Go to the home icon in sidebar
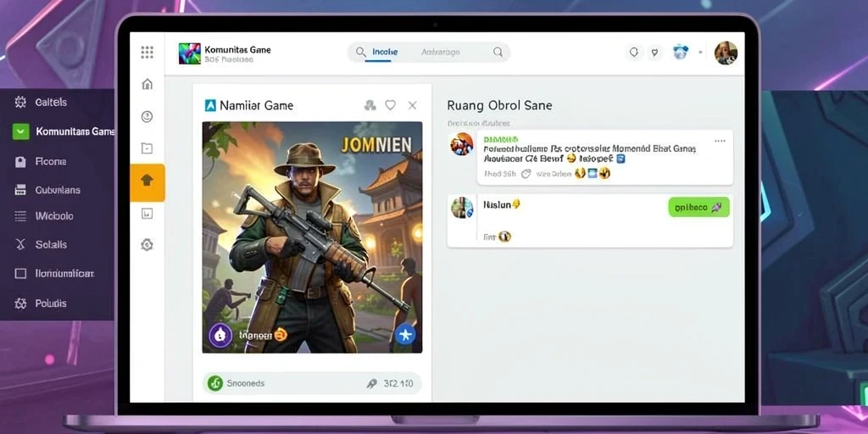This screenshot has width=868, height=434. [x=147, y=84]
